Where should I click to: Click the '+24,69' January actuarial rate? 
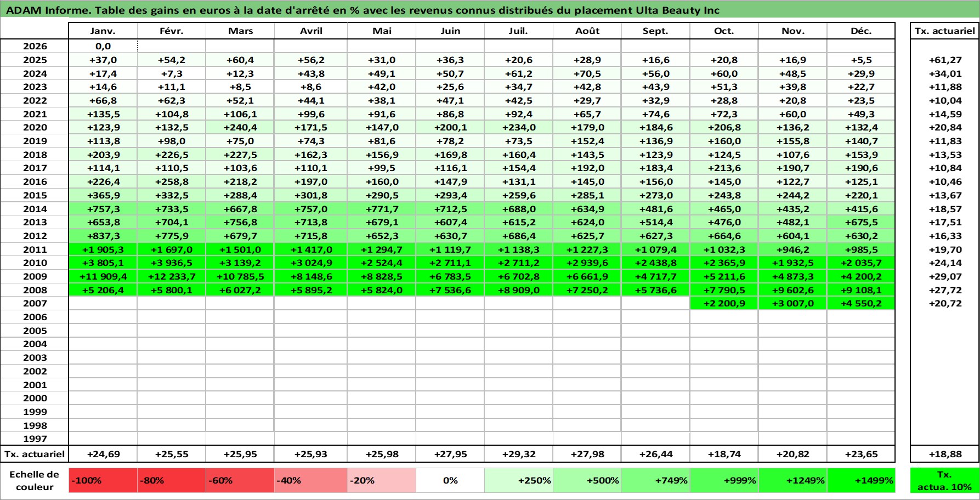click(x=103, y=454)
